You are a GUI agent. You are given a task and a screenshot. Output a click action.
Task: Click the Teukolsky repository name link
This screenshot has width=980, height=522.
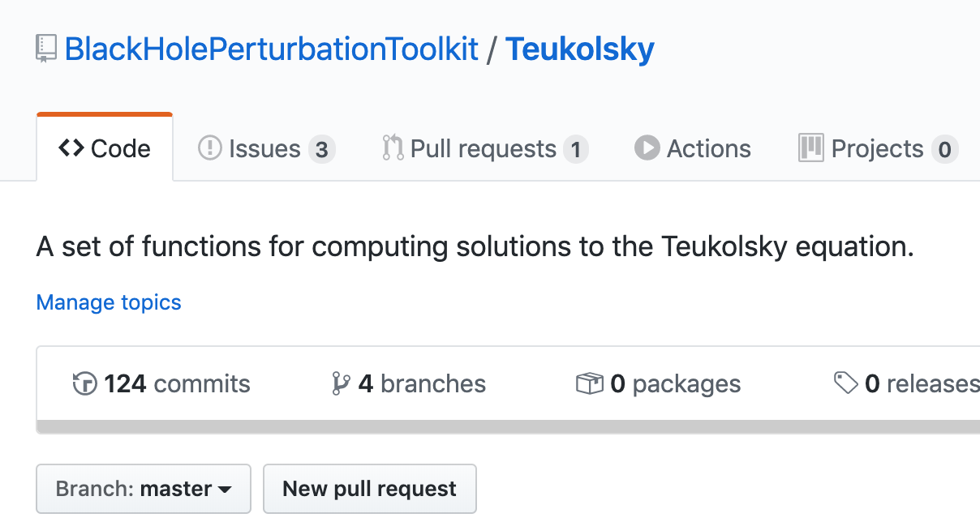point(580,50)
